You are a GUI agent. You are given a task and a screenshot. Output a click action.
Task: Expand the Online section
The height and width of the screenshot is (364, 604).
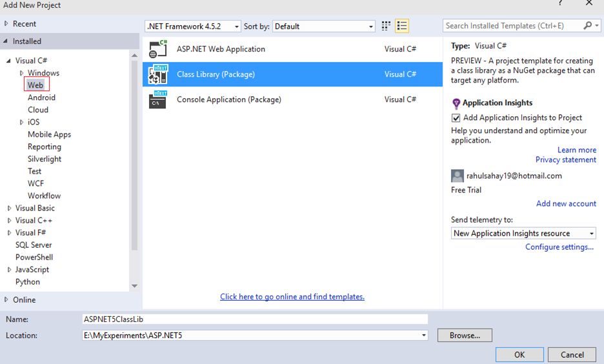(x=6, y=299)
